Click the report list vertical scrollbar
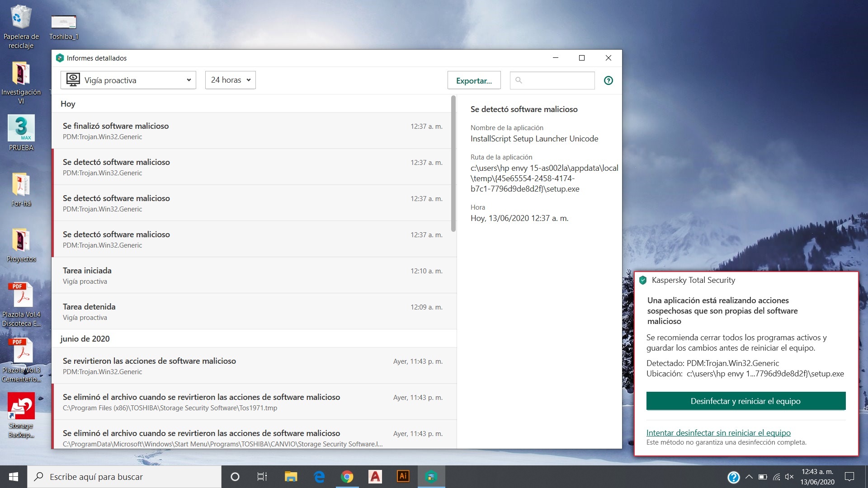The image size is (868, 488). click(453, 164)
